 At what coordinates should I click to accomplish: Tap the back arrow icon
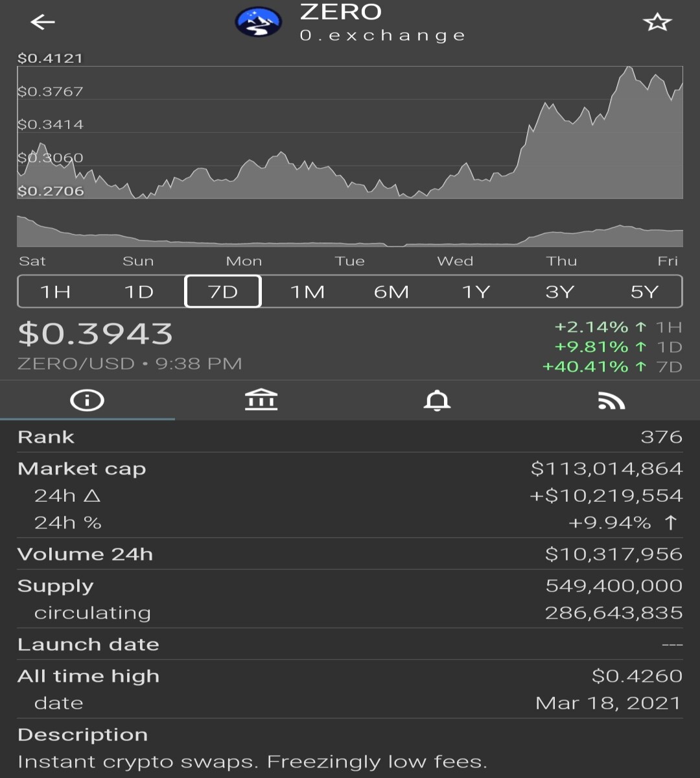43,22
